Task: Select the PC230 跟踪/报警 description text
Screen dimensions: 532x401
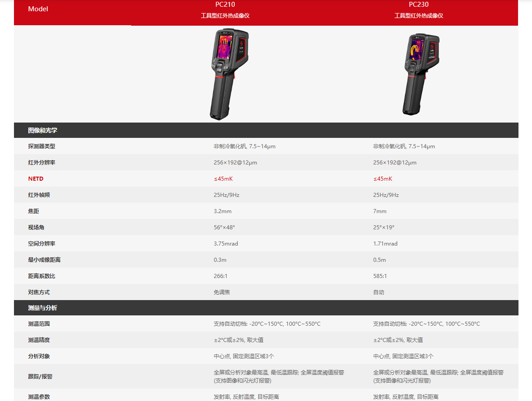Action: click(438, 377)
